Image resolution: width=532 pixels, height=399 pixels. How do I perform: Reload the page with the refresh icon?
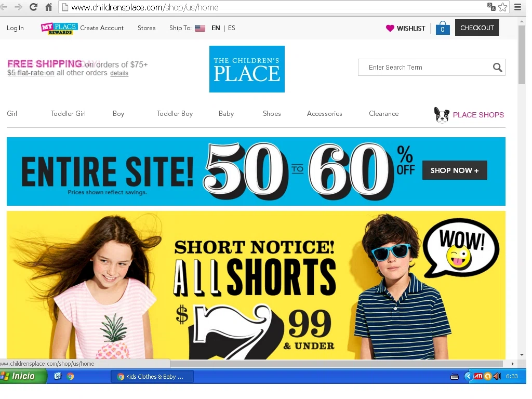33,7
